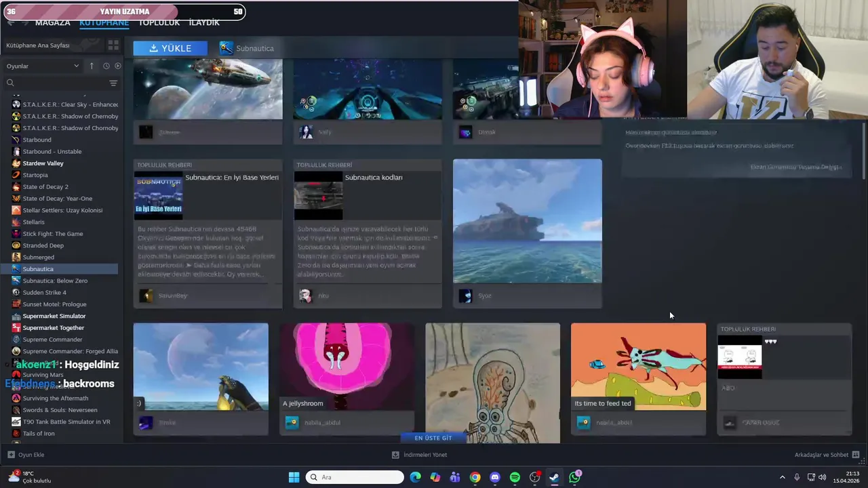Toggle ready-to-play filter icon

click(x=117, y=66)
